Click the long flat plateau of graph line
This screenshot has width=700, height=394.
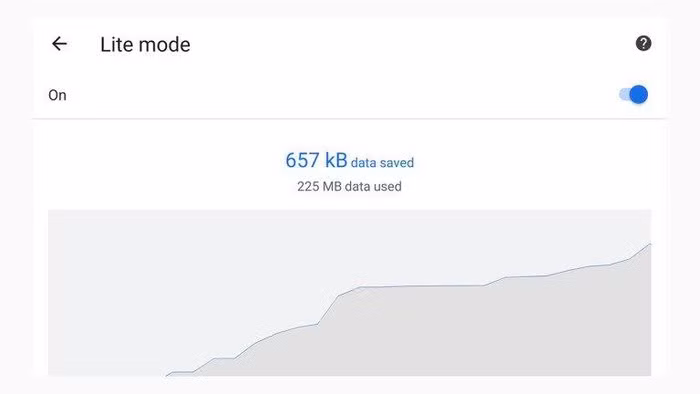pyautogui.click(x=422, y=286)
